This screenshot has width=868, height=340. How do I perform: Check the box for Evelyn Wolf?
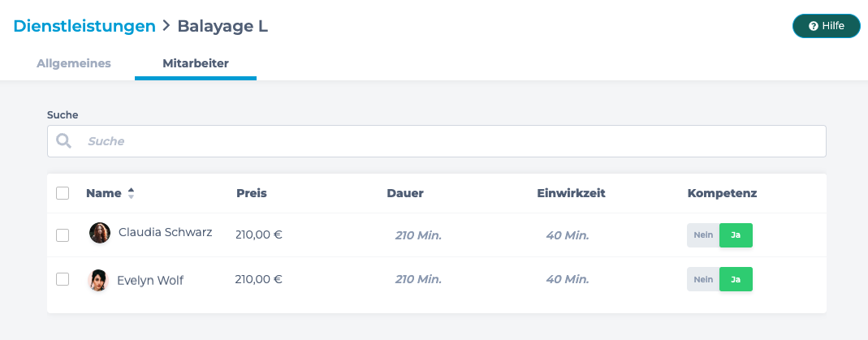63,279
